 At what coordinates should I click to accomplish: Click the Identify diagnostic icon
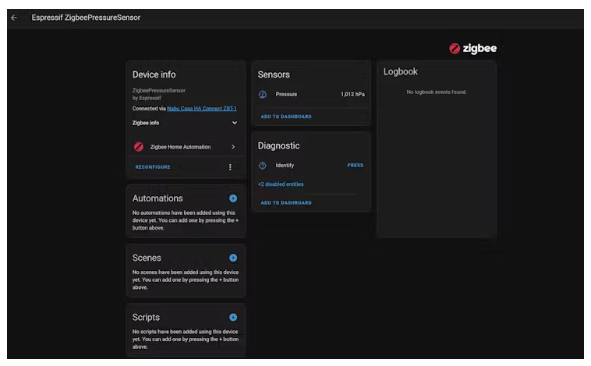[x=263, y=165]
